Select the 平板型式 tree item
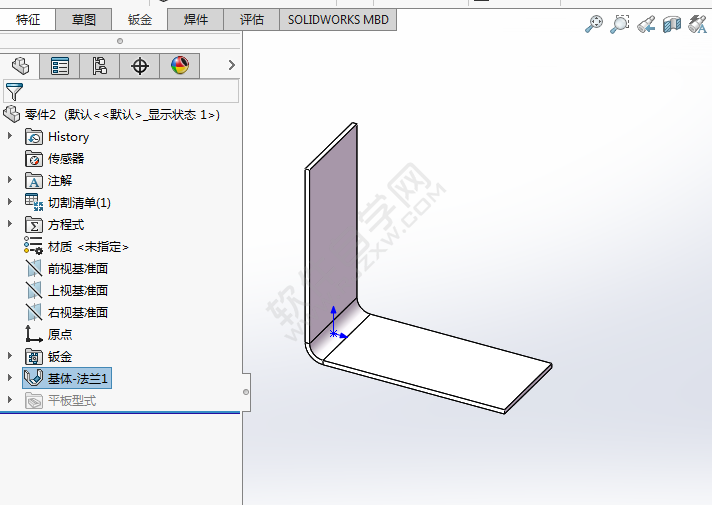Image resolution: width=712 pixels, height=505 pixels. point(72,401)
